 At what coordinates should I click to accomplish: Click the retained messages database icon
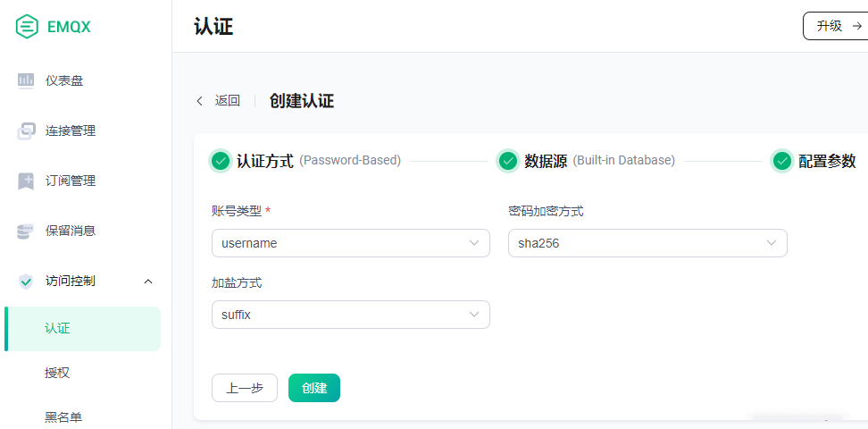click(26, 231)
